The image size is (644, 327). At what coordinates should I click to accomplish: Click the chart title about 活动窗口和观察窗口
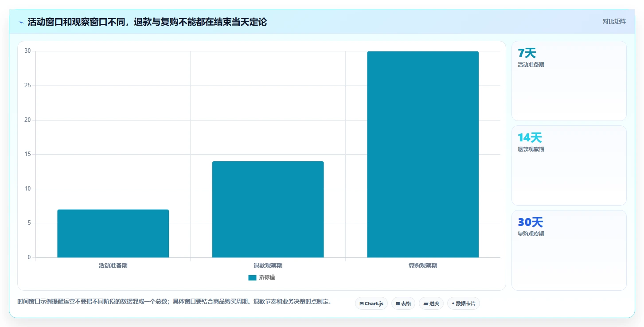147,22
